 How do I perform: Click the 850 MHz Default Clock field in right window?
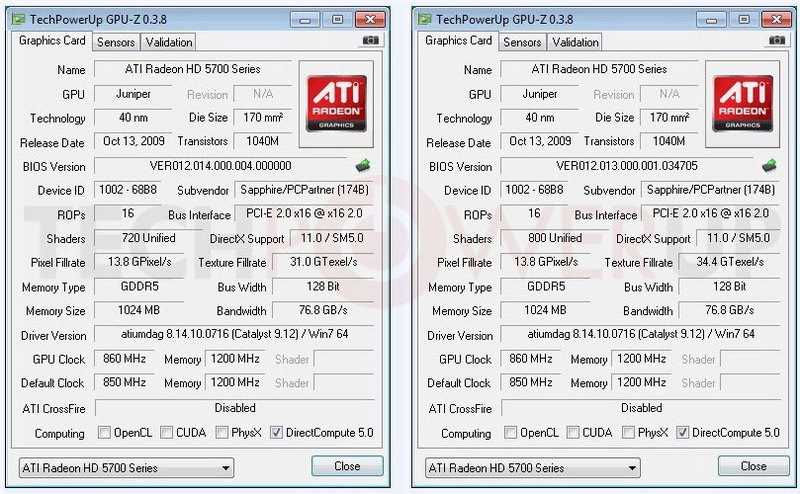tap(531, 383)
